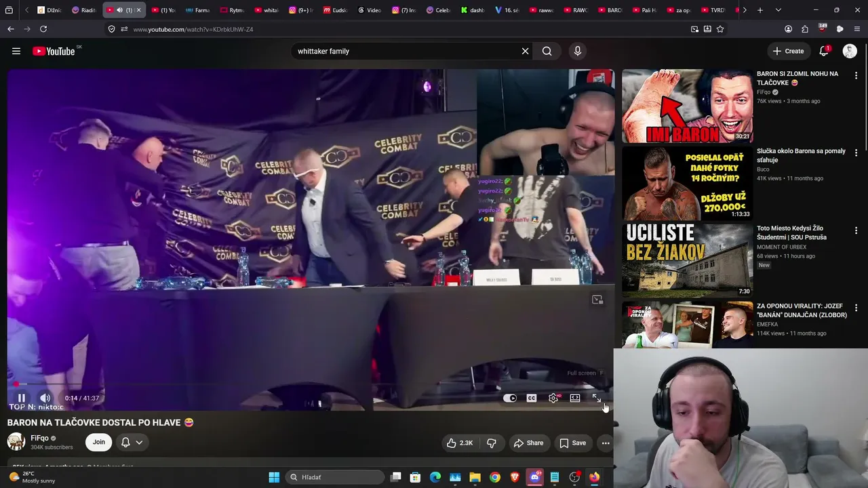Open options for 'ZA OPONOU VIRALITY' video

point(856,308)
